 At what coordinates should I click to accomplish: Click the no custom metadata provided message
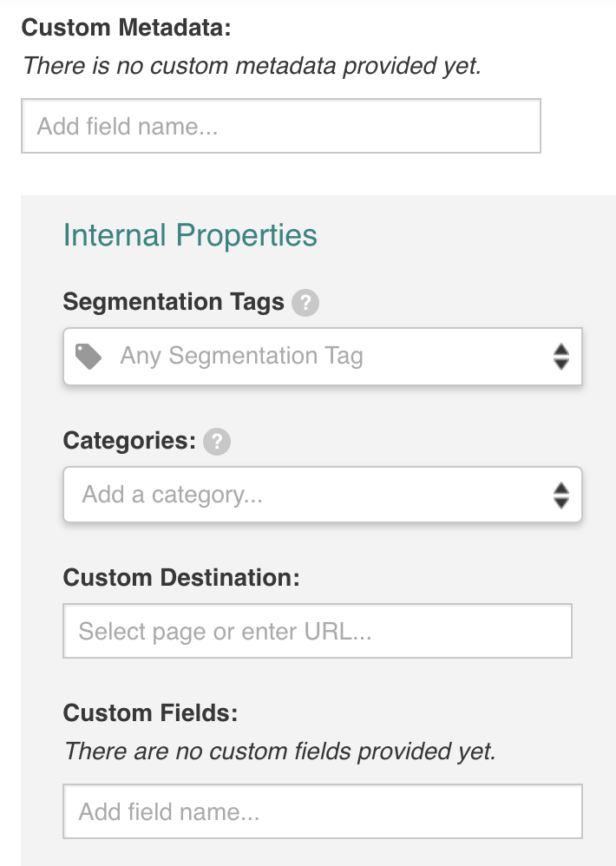pos(252,66)
